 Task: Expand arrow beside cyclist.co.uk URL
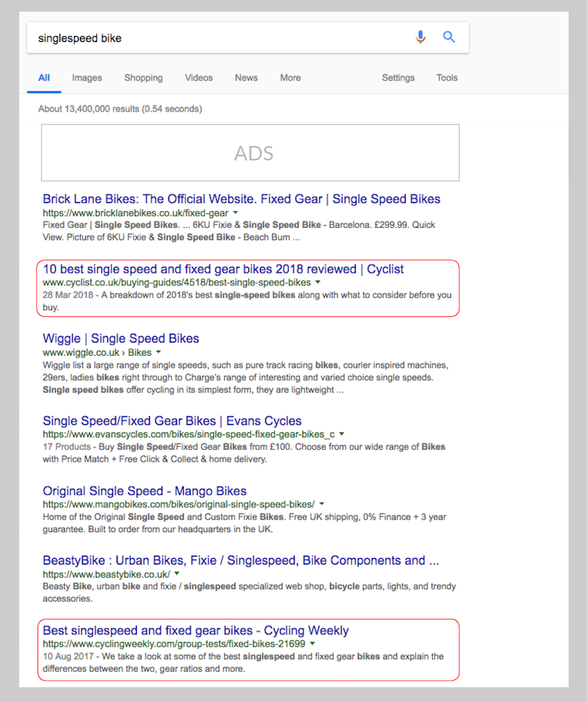(x=318, y=282)
